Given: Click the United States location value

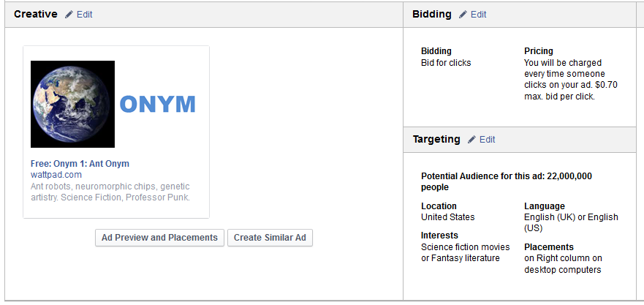Looking at the screenshot, I should point(447,217).
